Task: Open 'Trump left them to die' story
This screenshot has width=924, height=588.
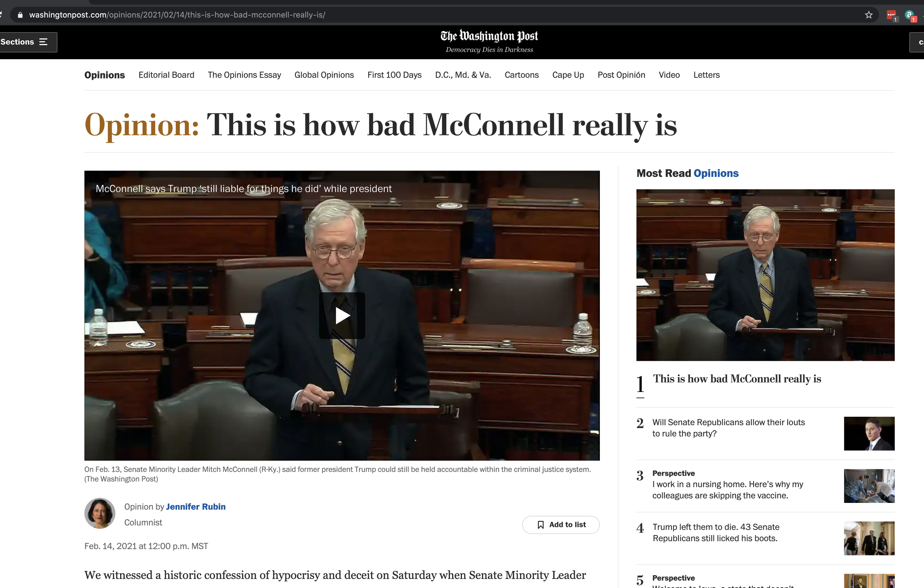Action: coord(716,532)
